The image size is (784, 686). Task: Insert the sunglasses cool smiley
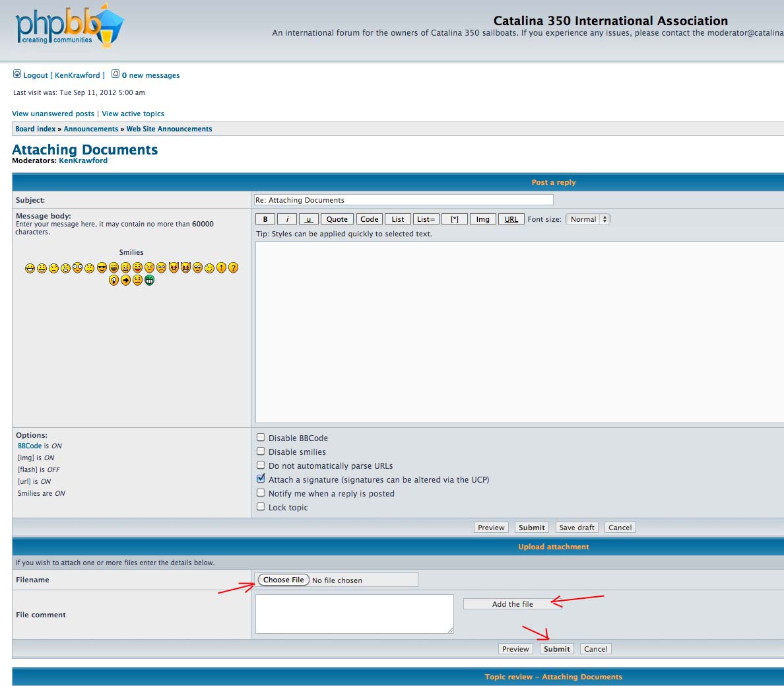point(102,267)
